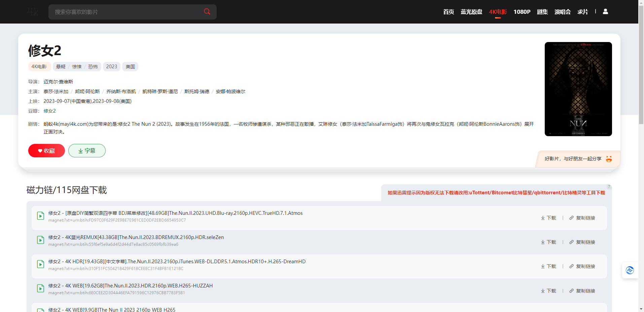Click the link icon beside 复制链接 for REMUX entry
This screenshot has width=644, height=312.
coord(571,242)
